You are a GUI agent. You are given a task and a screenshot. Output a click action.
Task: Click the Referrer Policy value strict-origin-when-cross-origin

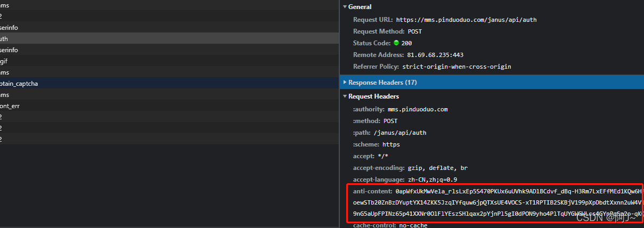coord(456,67)
